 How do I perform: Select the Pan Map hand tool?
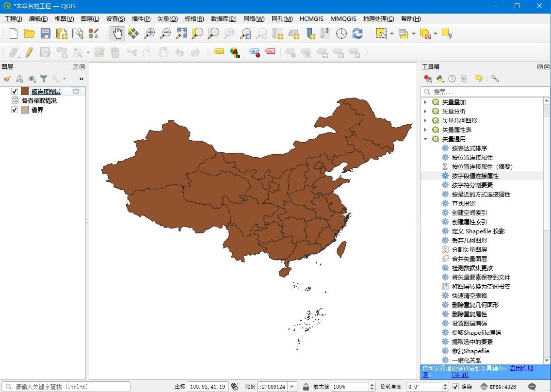(x=117, y=33)
